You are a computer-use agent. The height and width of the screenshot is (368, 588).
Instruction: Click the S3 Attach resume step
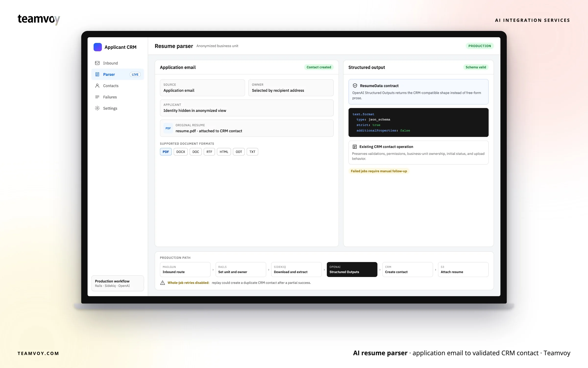click(463, 269)
